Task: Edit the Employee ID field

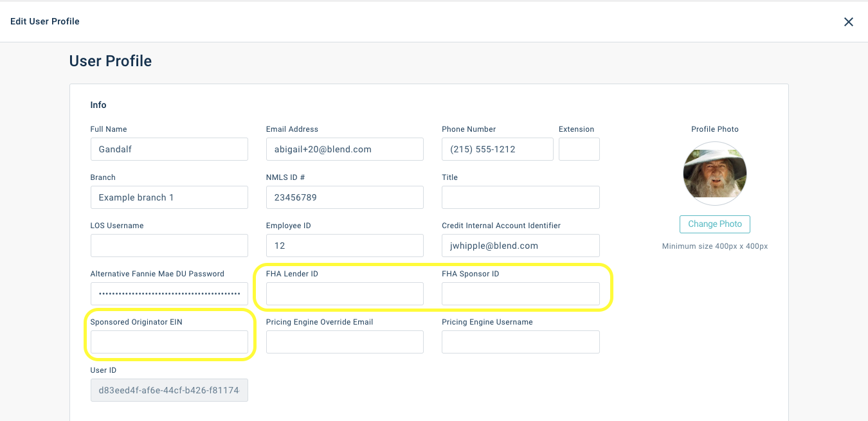Action: [345, 246]
